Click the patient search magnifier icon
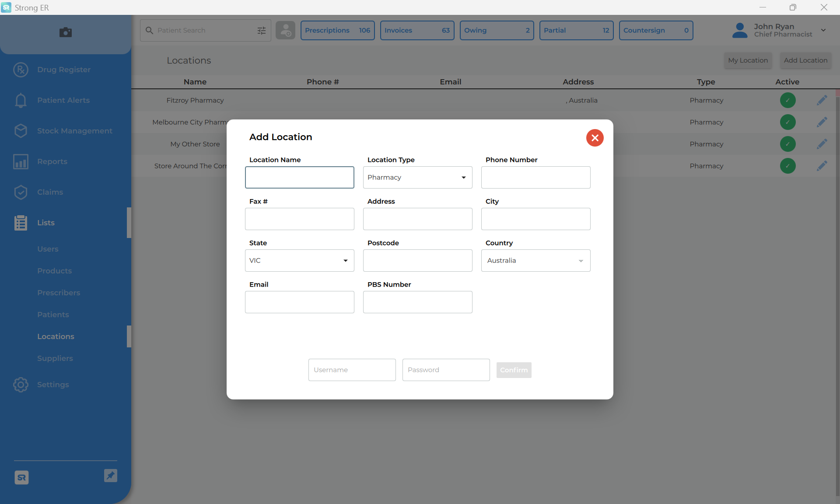 point(149,30)
